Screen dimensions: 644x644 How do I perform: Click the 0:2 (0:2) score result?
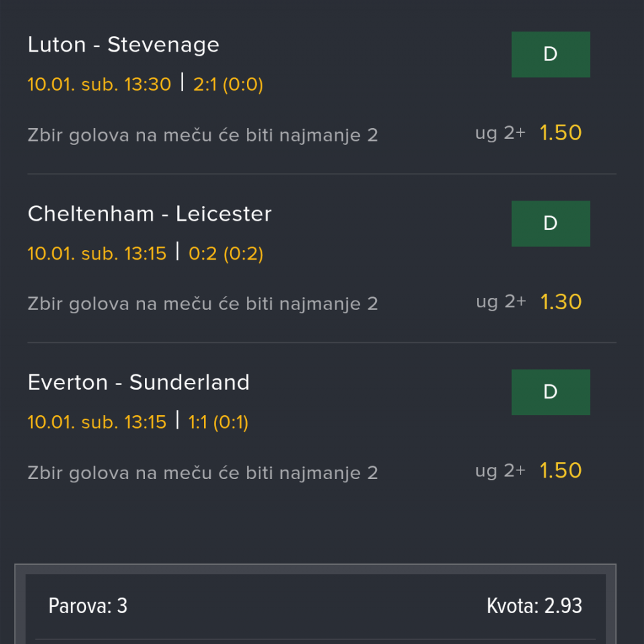coord(225,254)
